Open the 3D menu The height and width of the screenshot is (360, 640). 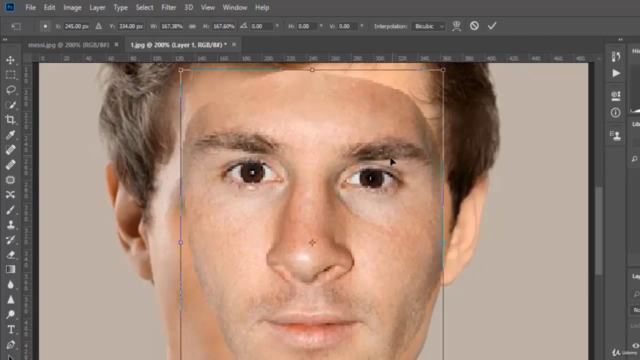click(189, 7)
